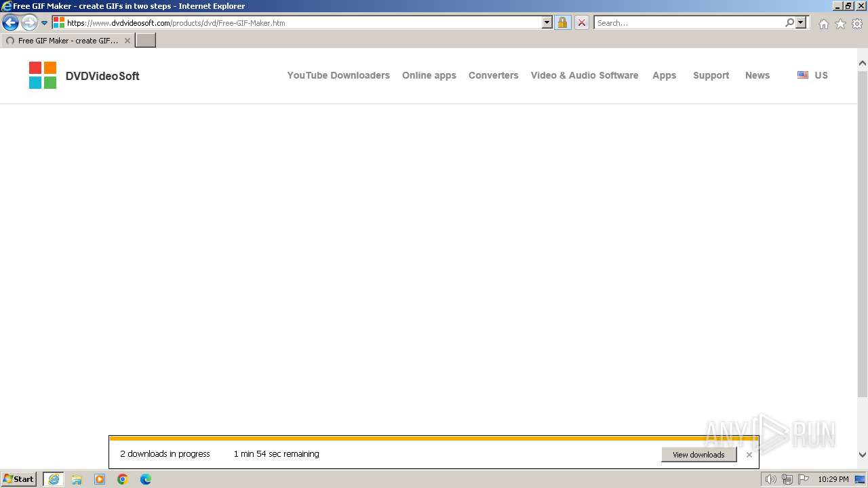Open YouTube Downloaders menu
Image resolution: width=868 pixels, height=488 pixels.
tap(338, 75)
